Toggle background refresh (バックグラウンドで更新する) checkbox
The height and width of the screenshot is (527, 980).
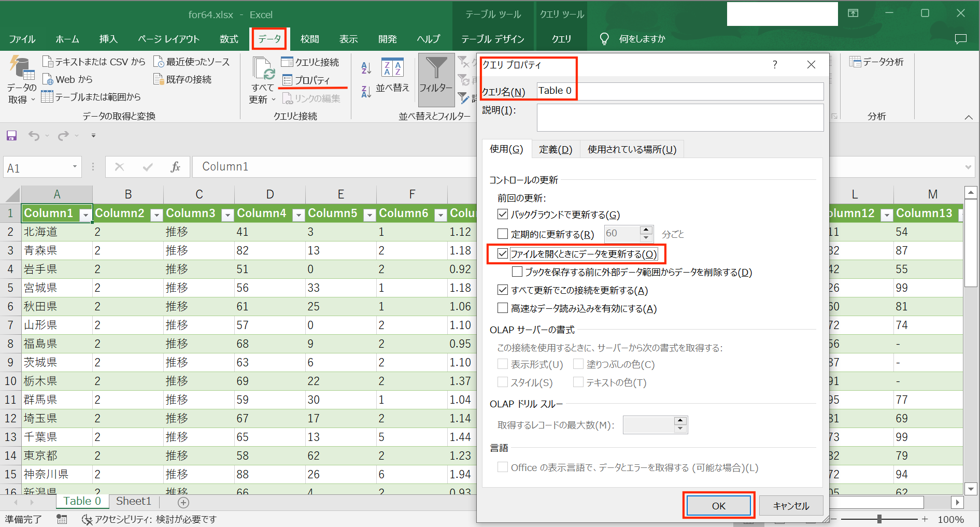tap(503, 214)
